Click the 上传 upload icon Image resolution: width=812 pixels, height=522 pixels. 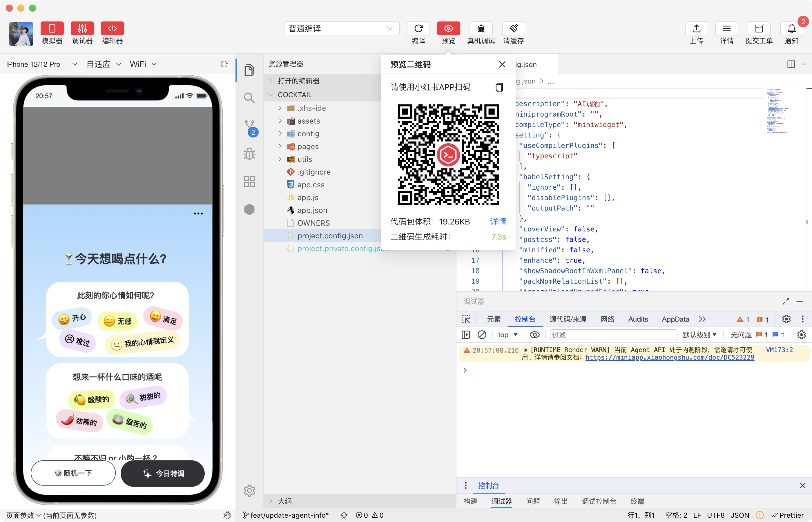696,28
